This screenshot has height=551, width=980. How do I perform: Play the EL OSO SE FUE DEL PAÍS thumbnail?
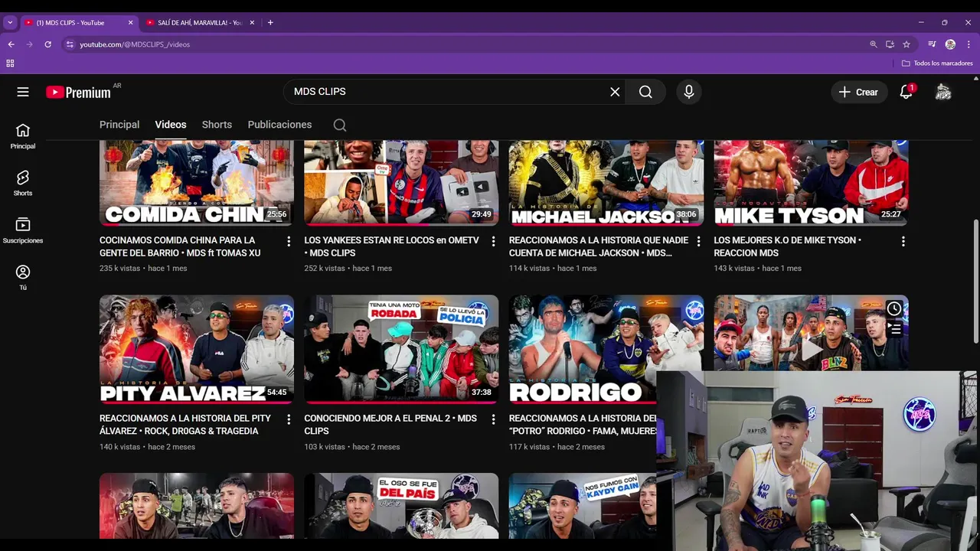pos(401,506)
